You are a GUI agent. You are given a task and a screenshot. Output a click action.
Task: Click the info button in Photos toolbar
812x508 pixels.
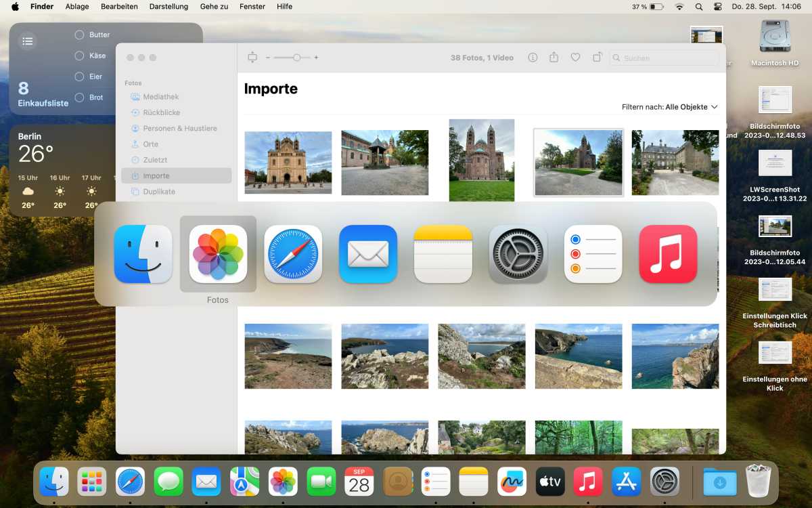pos(533,58)
